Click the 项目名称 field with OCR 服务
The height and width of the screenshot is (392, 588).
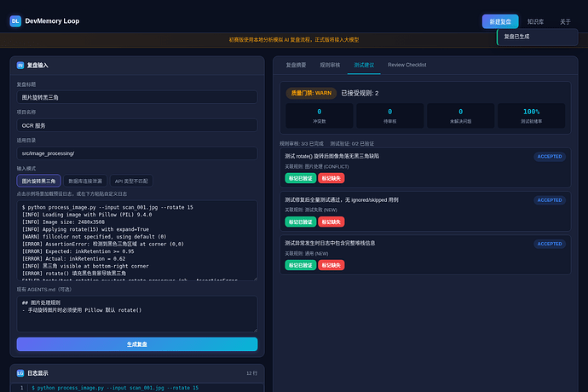tap(137, 125)
